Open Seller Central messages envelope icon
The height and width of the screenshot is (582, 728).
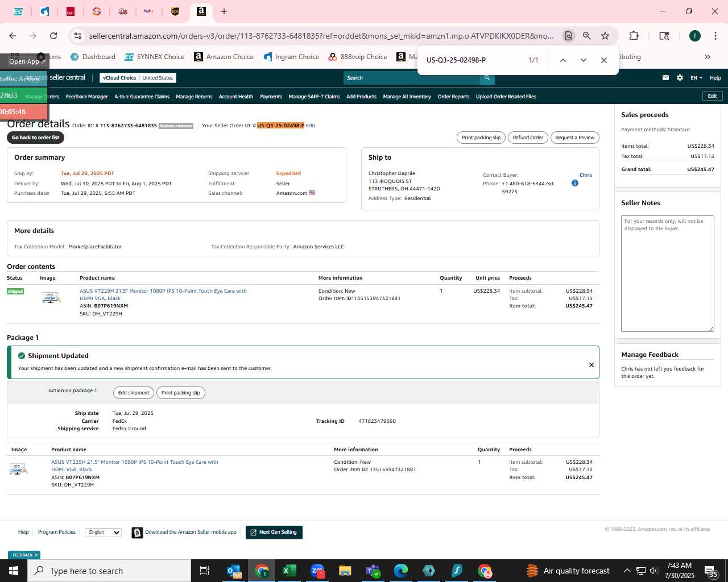665,78
